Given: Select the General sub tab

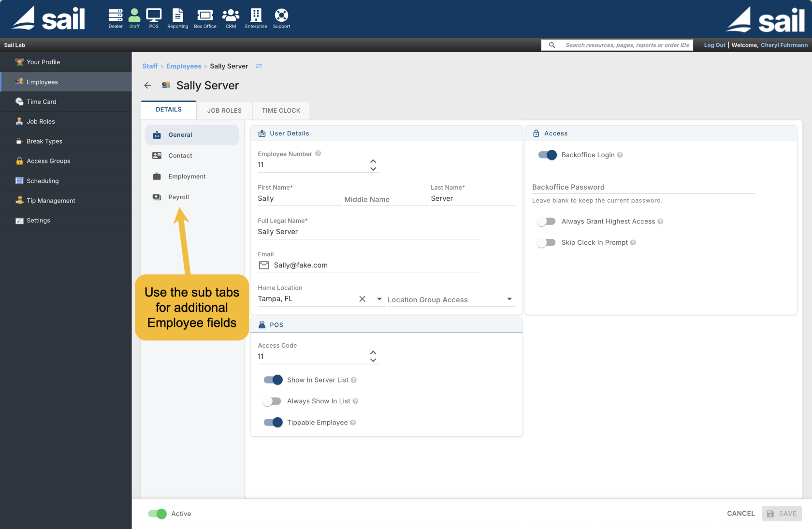Looking at the screenshot, I should (192, 135).
